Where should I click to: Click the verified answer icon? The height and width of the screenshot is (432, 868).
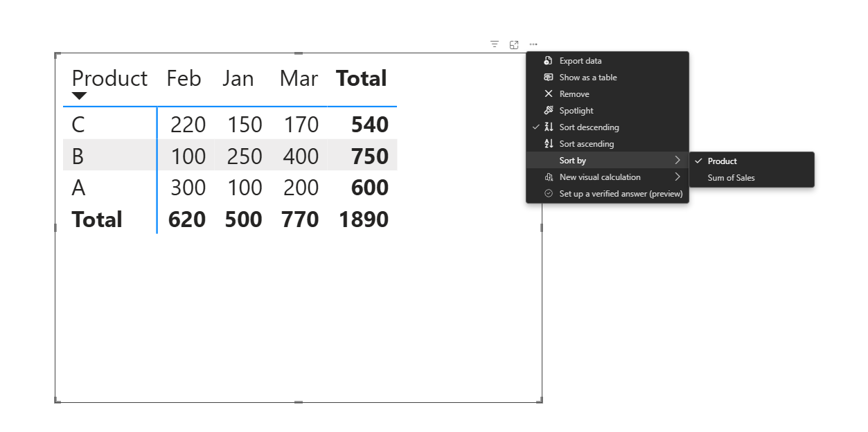(548, 194)
